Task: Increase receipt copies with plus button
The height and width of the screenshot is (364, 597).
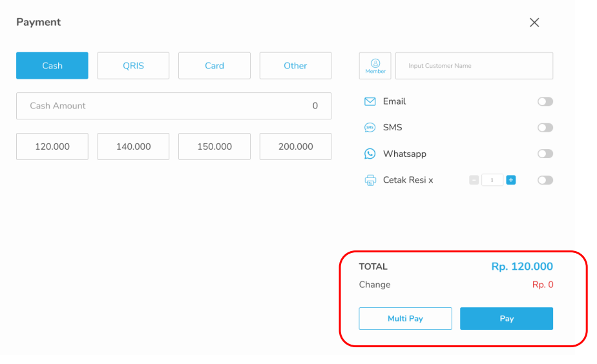Action: (511, 180)
